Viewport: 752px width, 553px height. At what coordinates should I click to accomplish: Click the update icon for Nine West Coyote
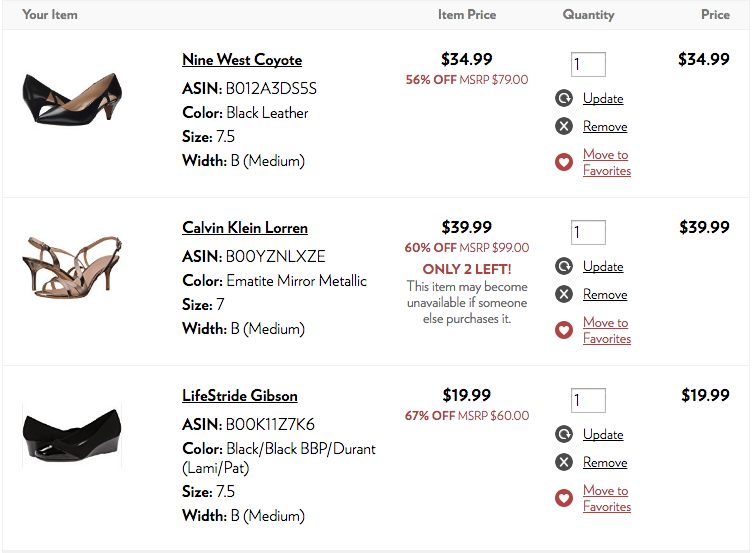pos(564,98)
